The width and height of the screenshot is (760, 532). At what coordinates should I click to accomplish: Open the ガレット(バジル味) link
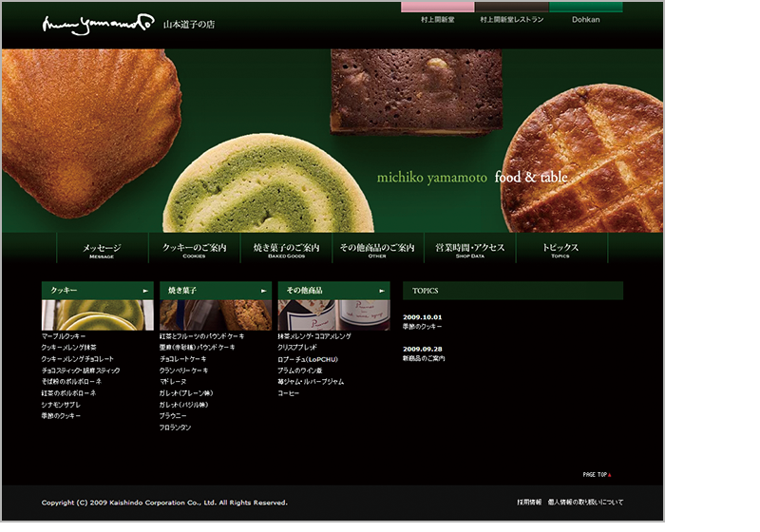coord(183,405)
